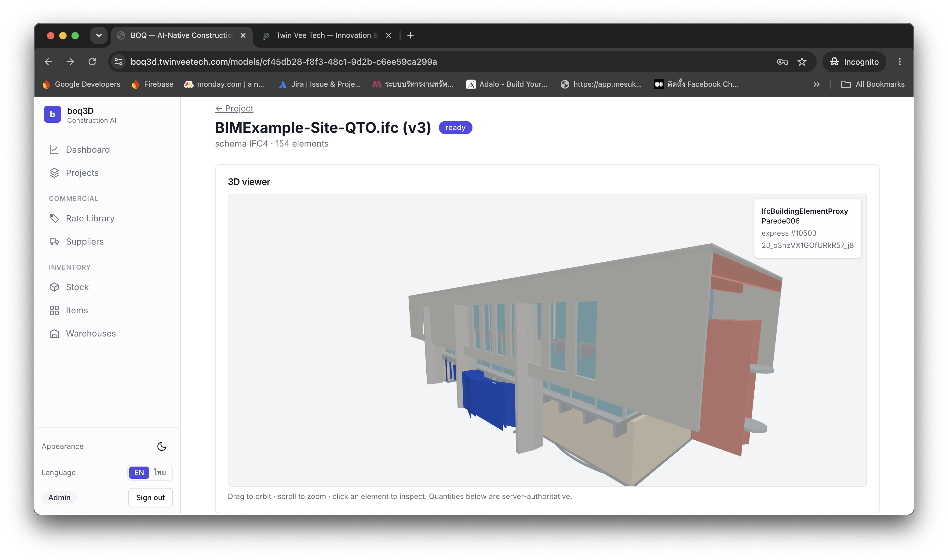The width and height of the screenshot is (948, 560).
Task: Click the schema IFC4 · 154 elements text
Action: 272,144
